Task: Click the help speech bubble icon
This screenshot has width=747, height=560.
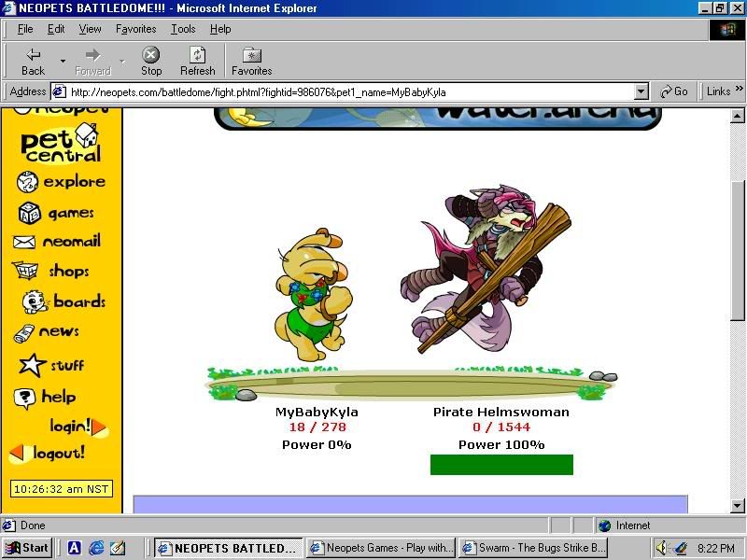Action: pyautogui.click(x=24, y=399)
